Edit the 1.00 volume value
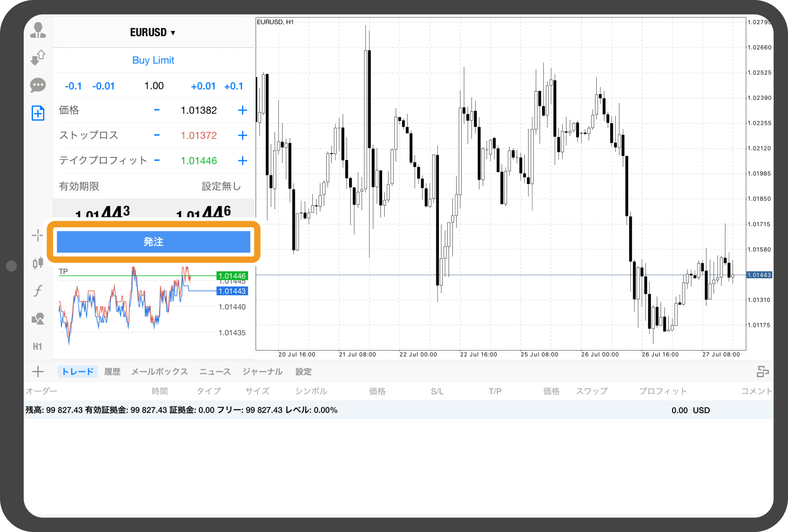 [x=154, y=86]
